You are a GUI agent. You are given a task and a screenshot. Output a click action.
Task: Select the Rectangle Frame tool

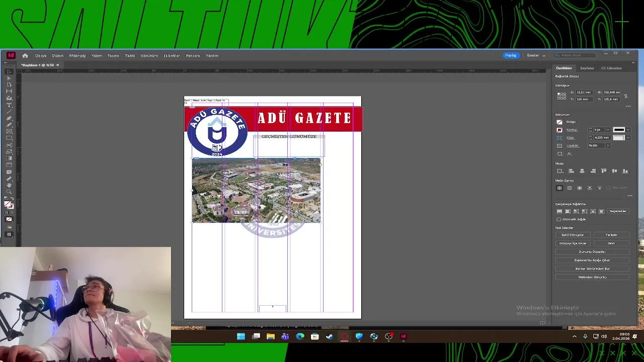tap(9, 131)
